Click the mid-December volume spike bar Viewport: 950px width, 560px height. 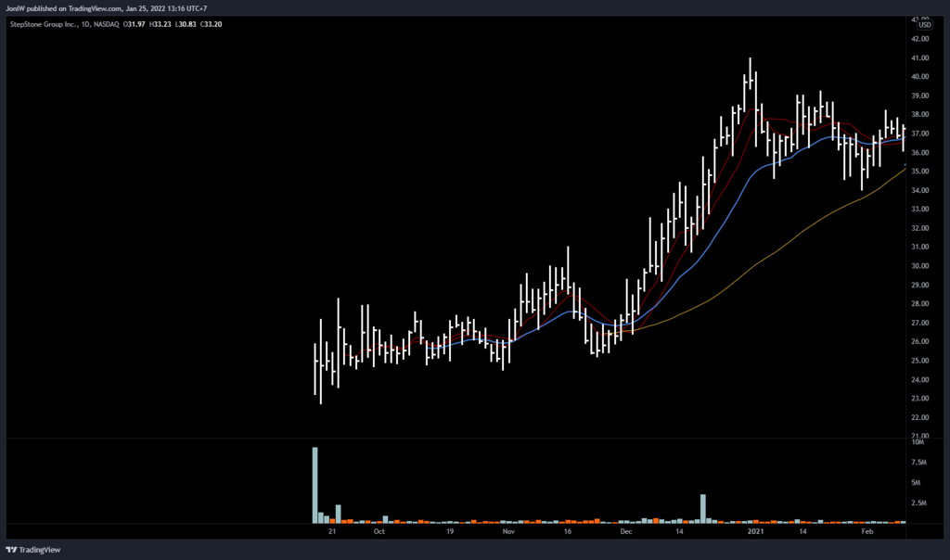point(703,508)
